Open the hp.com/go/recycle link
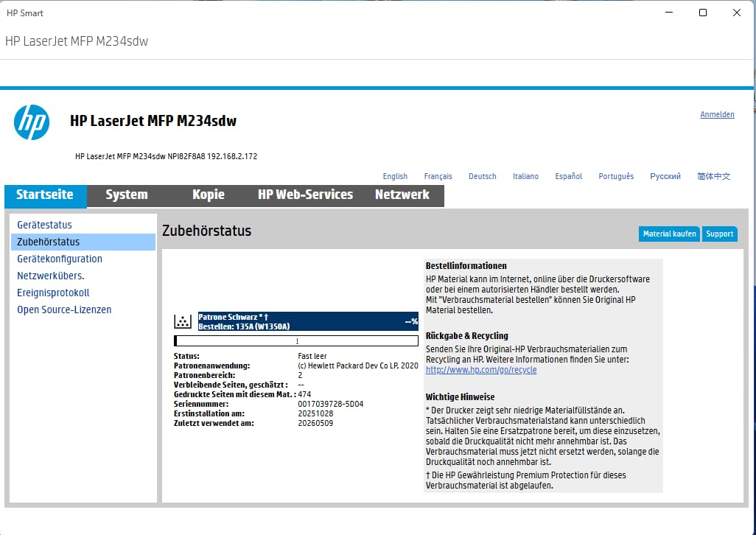Screen dimensions: 756x535 480,370
